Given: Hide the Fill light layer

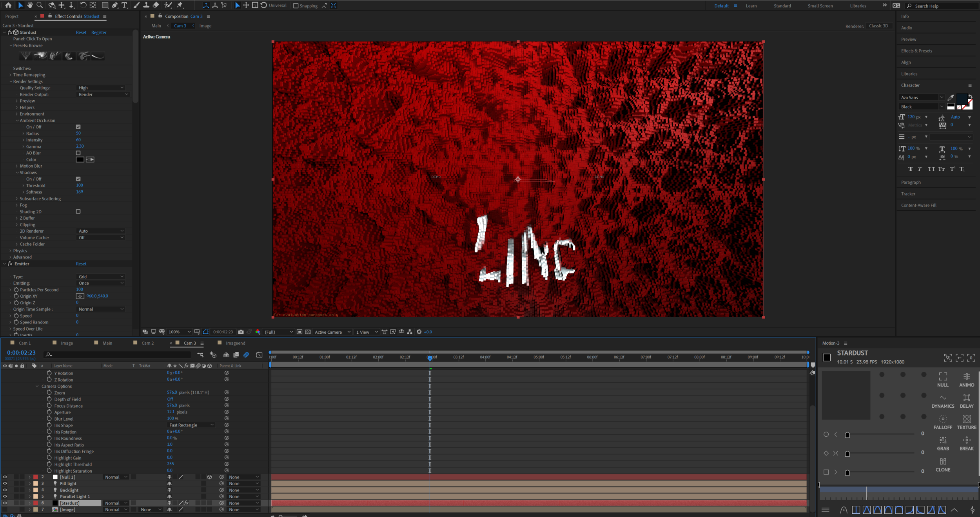Looking at the screenshot, I should point(5,483).
